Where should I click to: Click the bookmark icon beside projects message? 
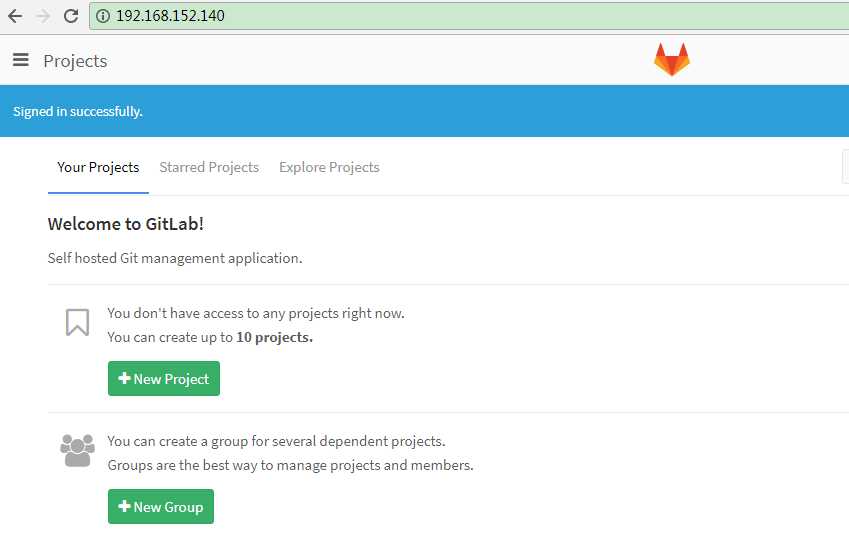(77, 323)
